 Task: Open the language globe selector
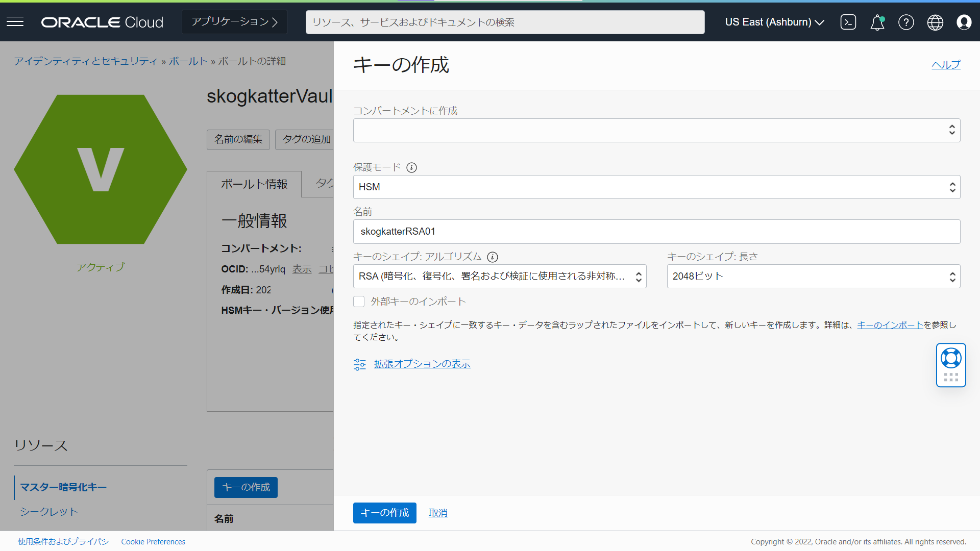(935, 22)
